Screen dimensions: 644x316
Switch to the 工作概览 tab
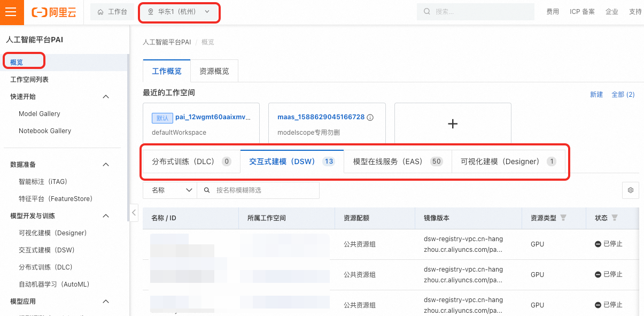[x=167, y=71]
